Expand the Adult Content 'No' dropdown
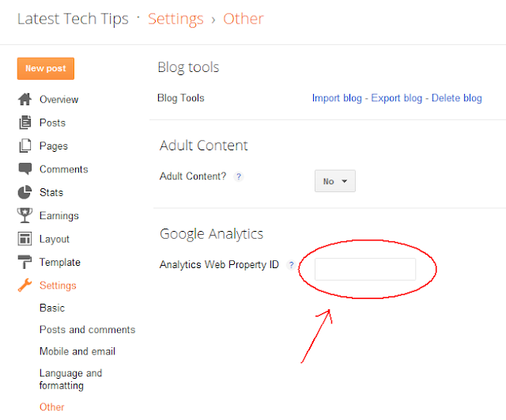Image resolution: width=506 pixels, height=420 pixels. pyautogui.click(x=335, y=181)
